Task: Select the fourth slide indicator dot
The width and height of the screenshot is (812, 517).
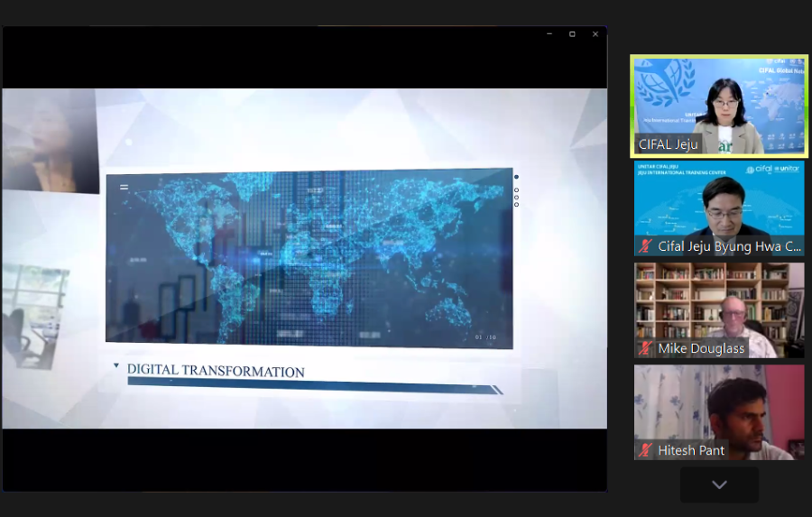Action: [x=516, y=205]
